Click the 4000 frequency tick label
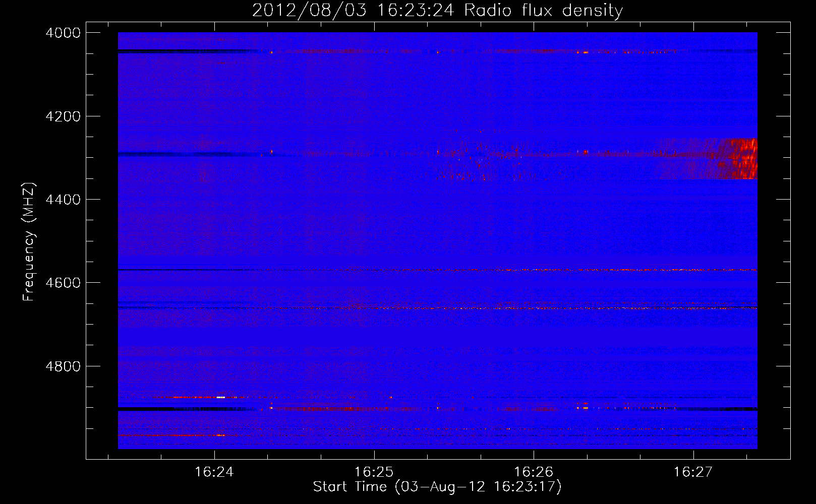This screenshot has width=816, height=504. (x=63, y=33)
